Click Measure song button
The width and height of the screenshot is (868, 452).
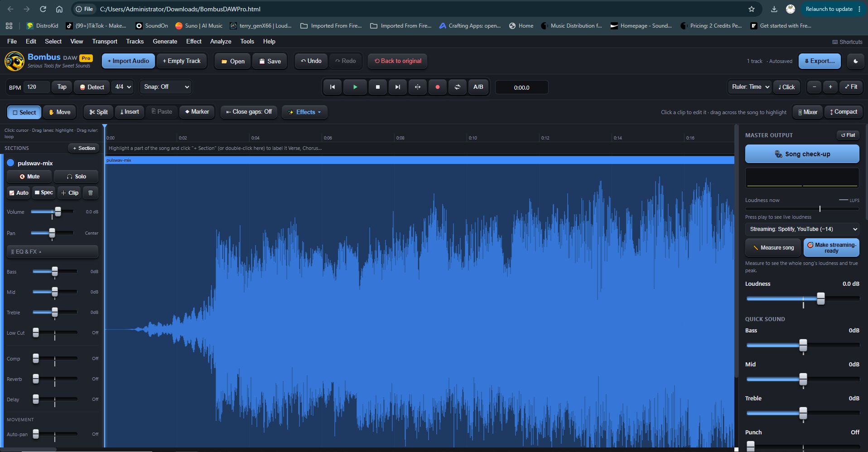click(773, 248)
